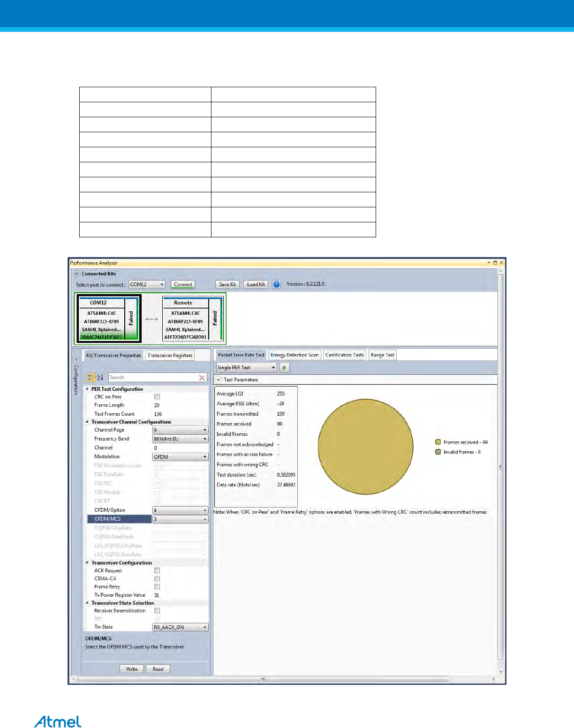This screenshot has height=728, width=574.
Task: Click Invalid frames legend color swatch
Action: [x=438, y=452]
